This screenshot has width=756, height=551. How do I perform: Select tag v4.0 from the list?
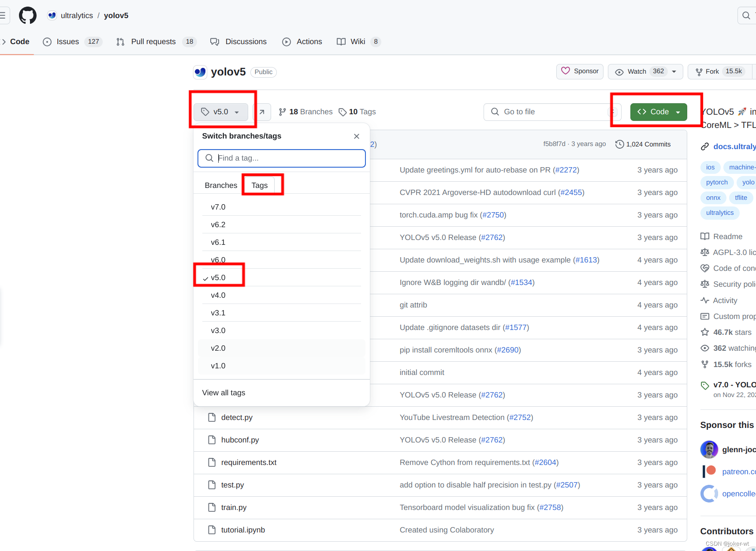(281, 295)
